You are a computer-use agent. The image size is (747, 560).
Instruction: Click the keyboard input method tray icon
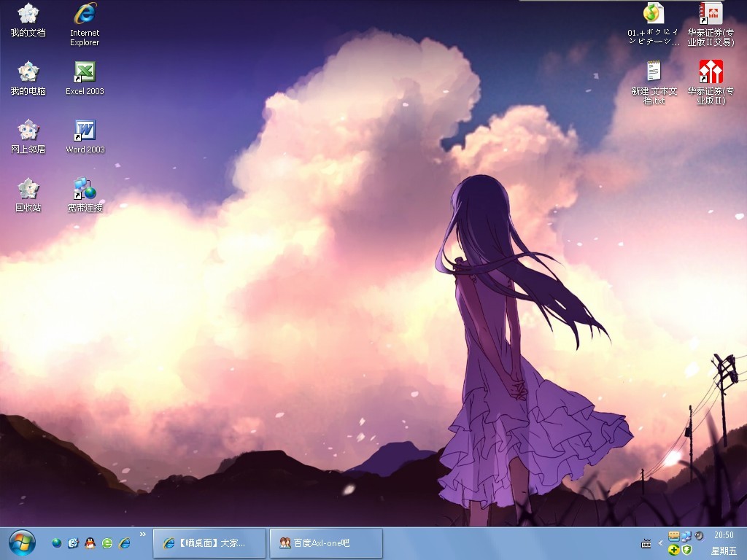point(646,543)
